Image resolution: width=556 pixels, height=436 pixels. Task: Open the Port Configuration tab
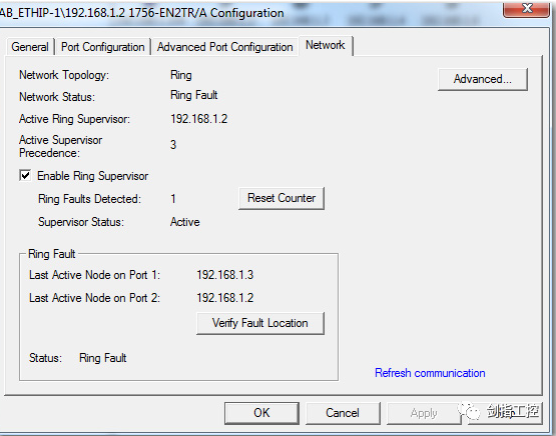point(103,47)
